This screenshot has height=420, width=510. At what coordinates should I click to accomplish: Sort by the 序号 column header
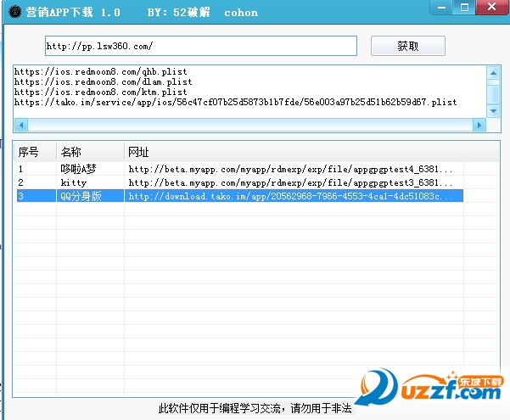35,152
